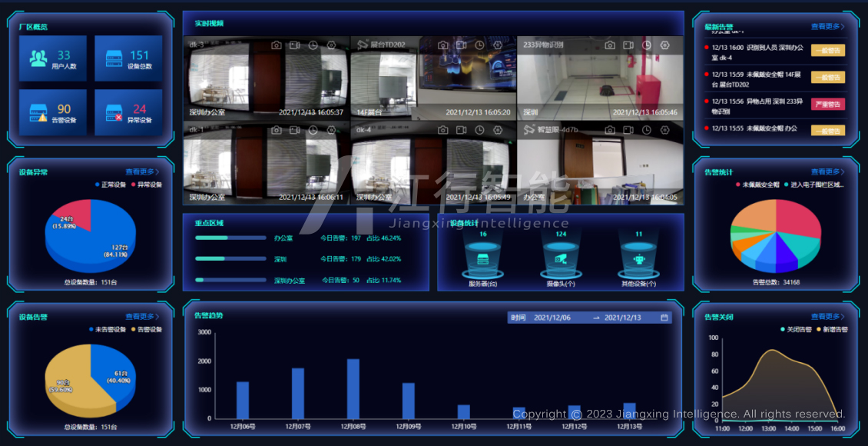Click 一般警告 badge for 12/13 15:55 alert
The height and width of the screenshot is (446, 868).
(828, 130)
